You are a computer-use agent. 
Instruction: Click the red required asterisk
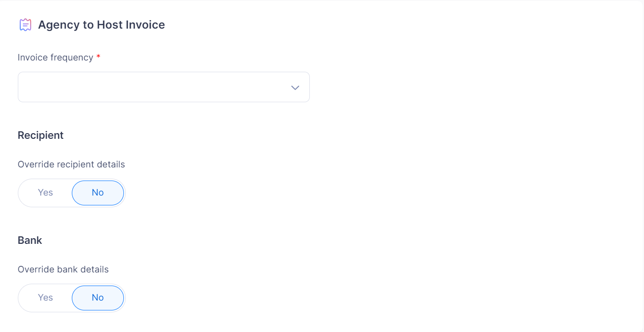click(98, 56)
